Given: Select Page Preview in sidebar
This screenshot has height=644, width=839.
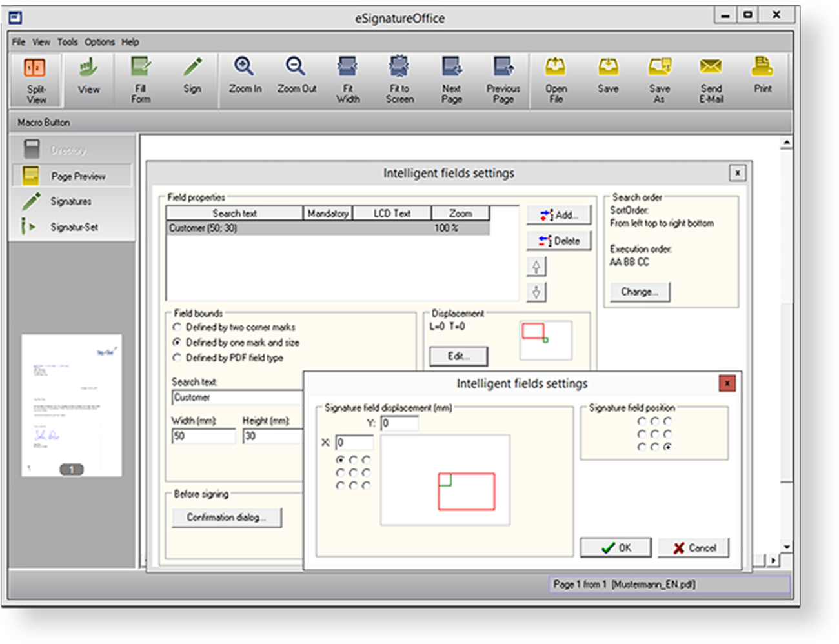Looking at the screenshot, I should tap(71, 176).
